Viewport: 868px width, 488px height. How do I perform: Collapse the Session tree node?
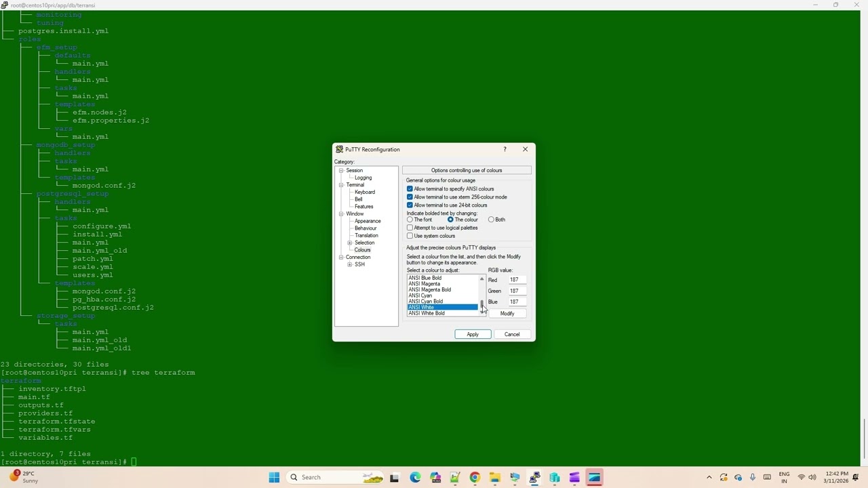tap(341, 171)
